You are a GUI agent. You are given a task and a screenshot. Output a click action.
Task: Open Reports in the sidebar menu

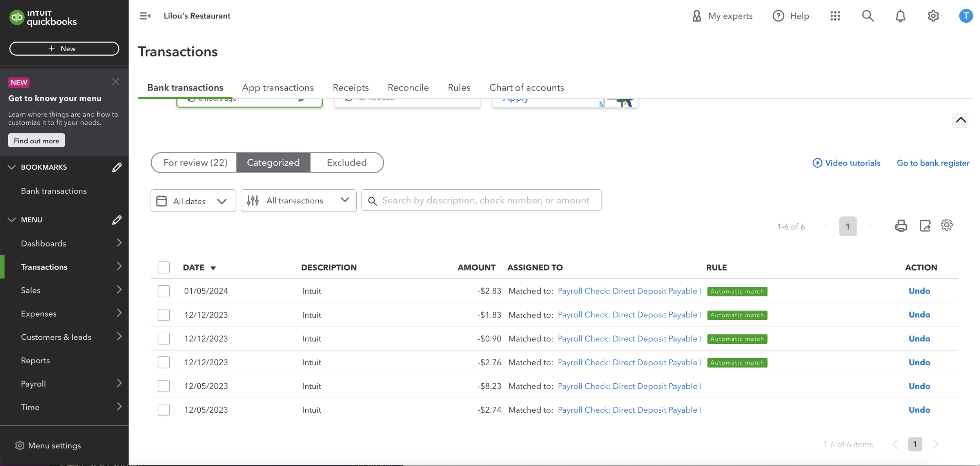coord(35,361)
